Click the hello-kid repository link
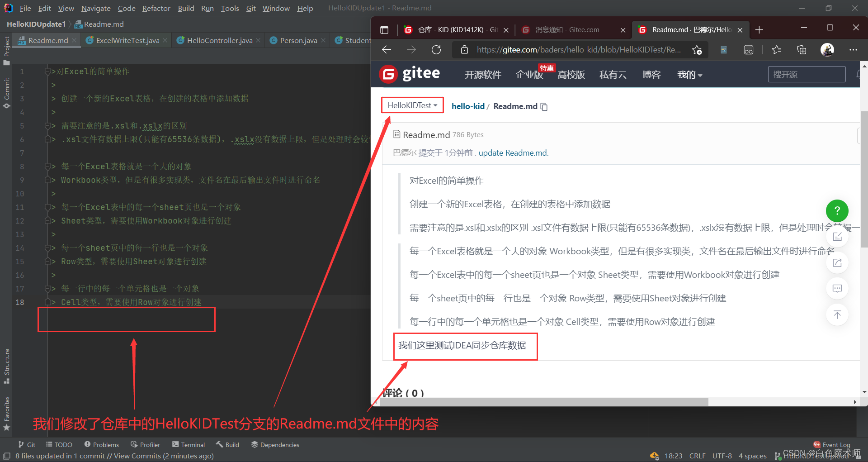Viewport: 868px width, 462px height. pyautogui.click(x=468, y=106)
